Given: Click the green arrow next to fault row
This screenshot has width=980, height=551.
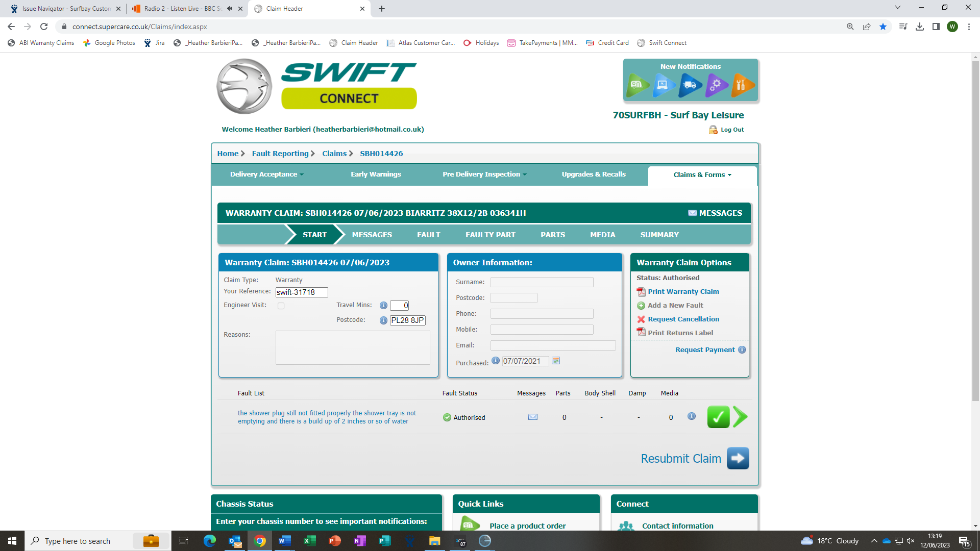Looking at the screenshot, I should click(740, 417).
